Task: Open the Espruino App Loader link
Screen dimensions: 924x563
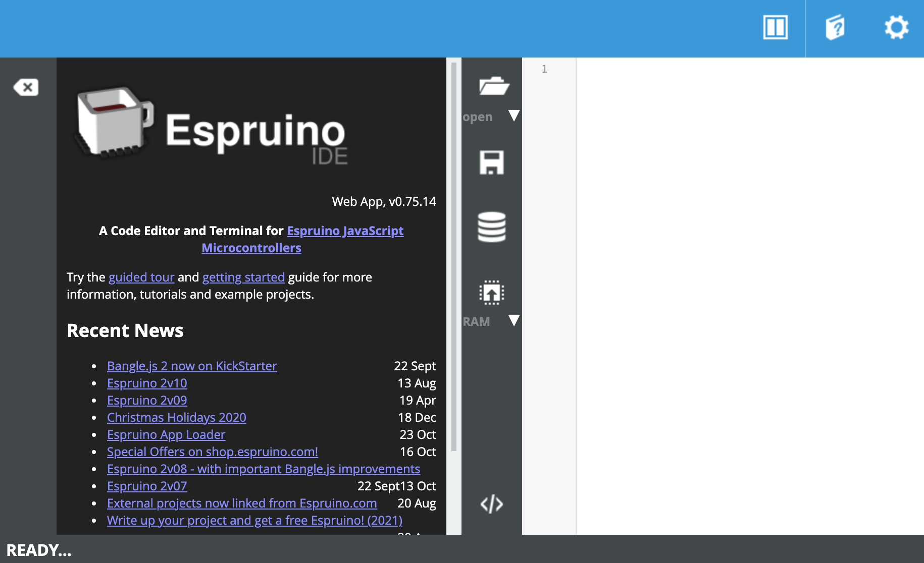Action: [x=166, y=435]
